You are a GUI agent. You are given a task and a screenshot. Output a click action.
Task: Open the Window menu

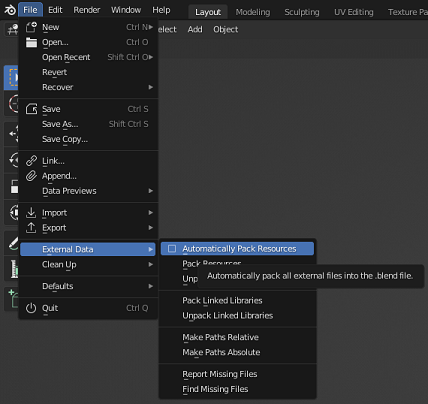[126, 10]
